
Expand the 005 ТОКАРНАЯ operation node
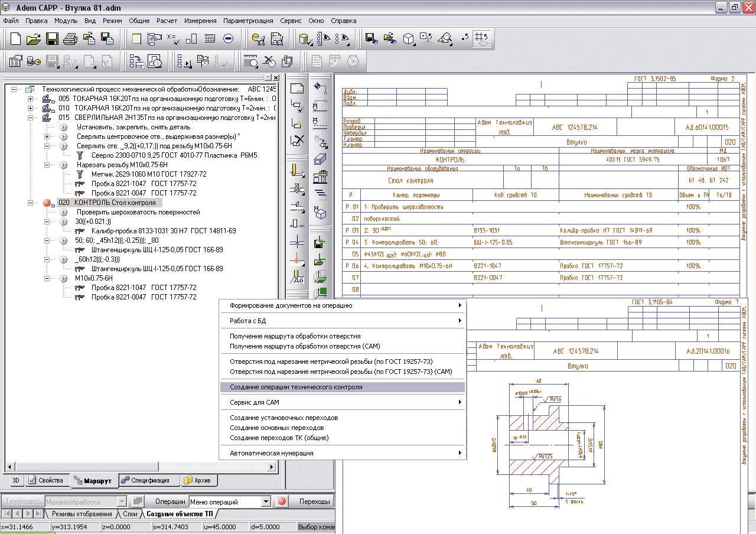click(x=31, y=99)
